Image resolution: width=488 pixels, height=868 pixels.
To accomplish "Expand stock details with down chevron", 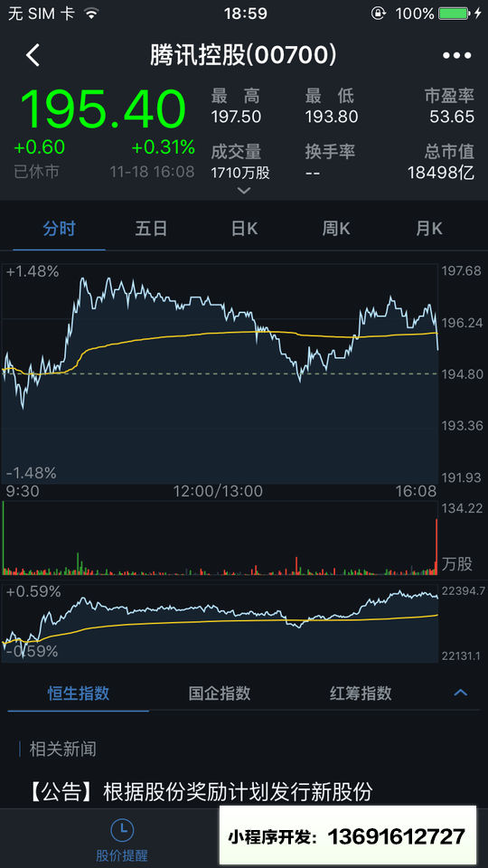I will (x=243, y=191).
